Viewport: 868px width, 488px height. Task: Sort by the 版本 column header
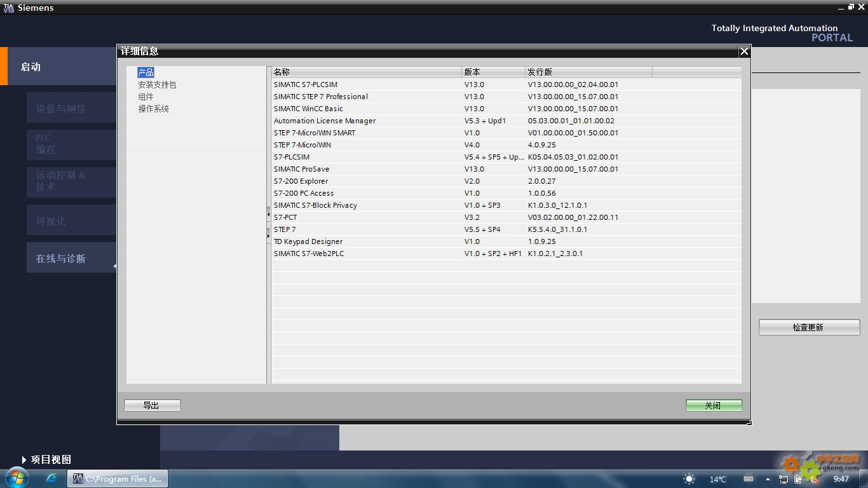tap(494, 72)
